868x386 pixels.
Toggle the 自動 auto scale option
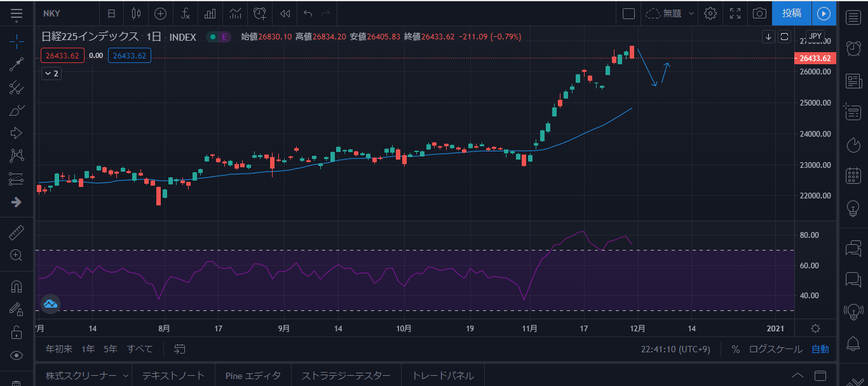pyautogui.click(x=820, y=349)
